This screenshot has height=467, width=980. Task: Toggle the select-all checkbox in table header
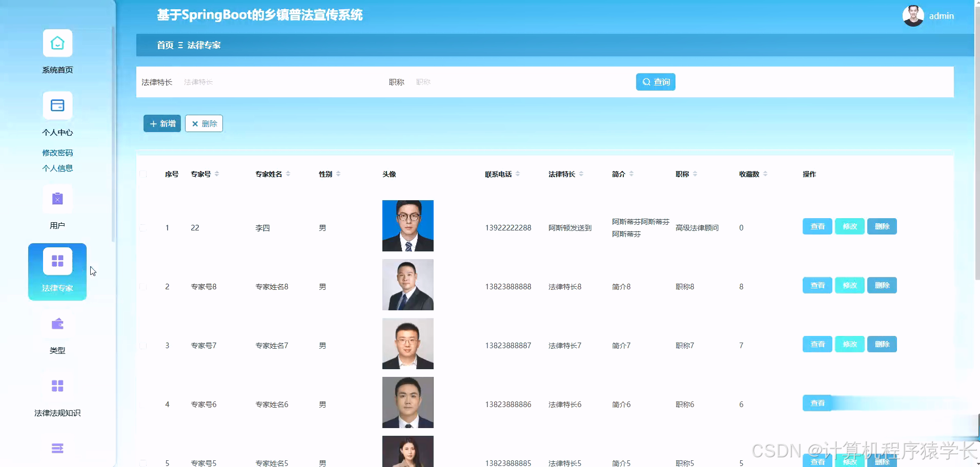pyautogui.click(x=144, y=174)
